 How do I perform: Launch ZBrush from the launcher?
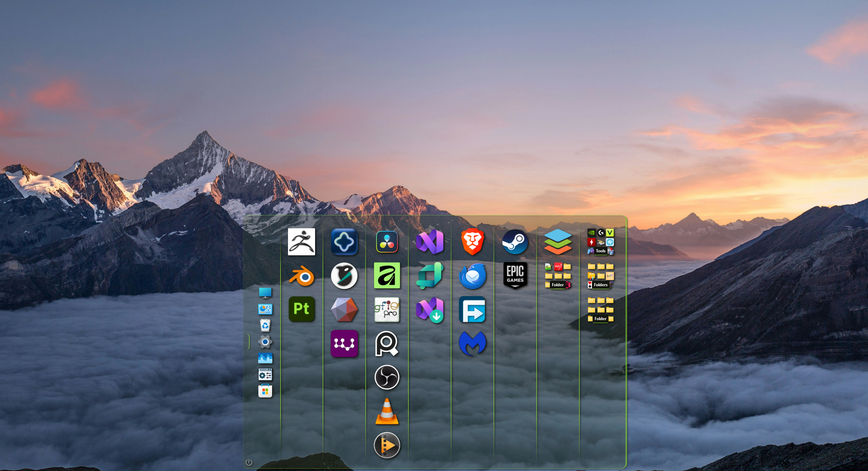click(x=301, y=242)
